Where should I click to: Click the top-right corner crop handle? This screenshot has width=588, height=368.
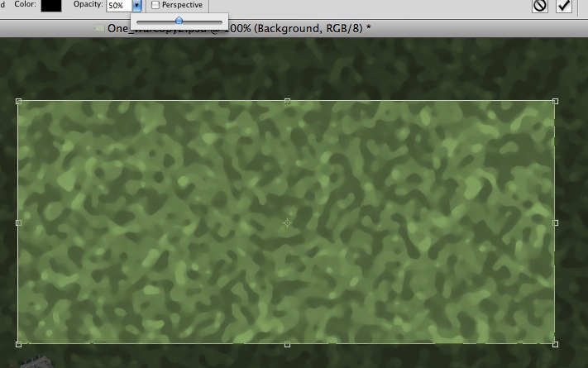coord(555,101)
